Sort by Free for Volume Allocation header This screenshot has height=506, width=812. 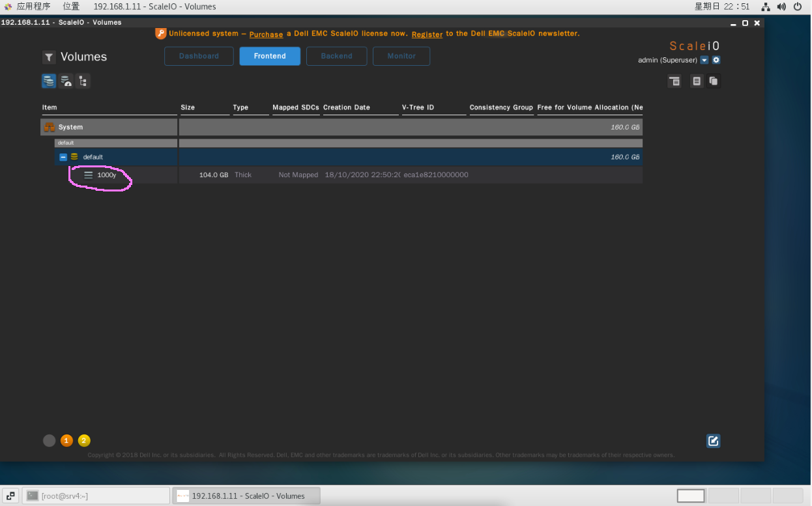590,107
